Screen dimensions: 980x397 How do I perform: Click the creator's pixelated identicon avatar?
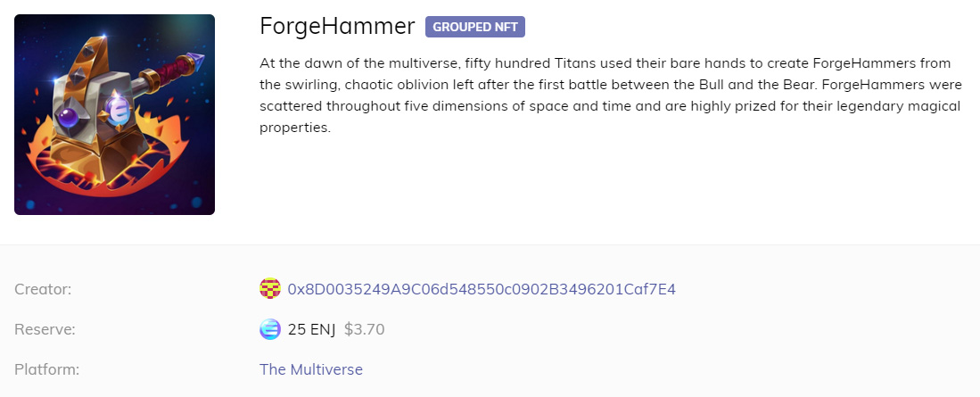click(x=269, y=289)
